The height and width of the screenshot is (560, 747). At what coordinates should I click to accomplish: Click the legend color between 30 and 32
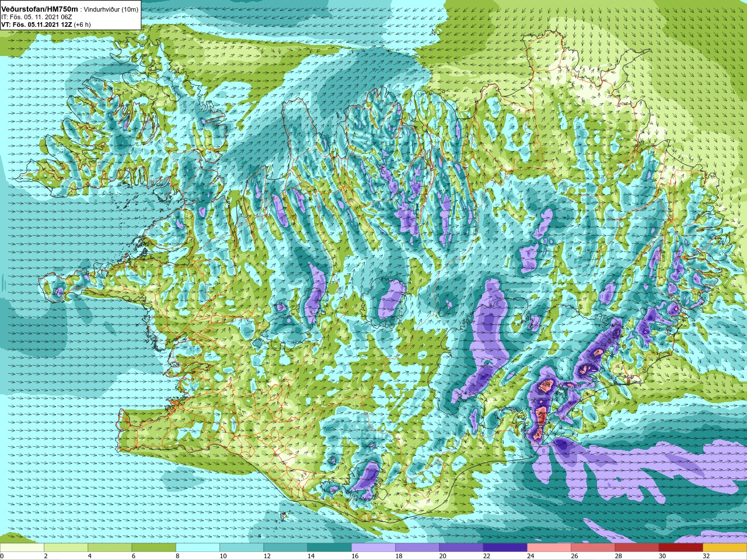pos(680,547)
